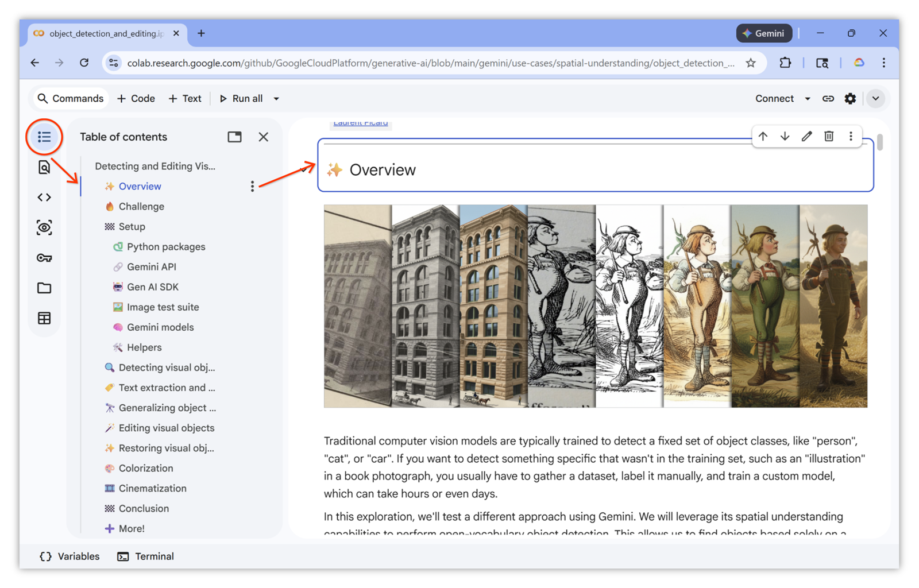919x588 pixels.
Task: Show the Variables panel
Action: (x=69, y=556)
